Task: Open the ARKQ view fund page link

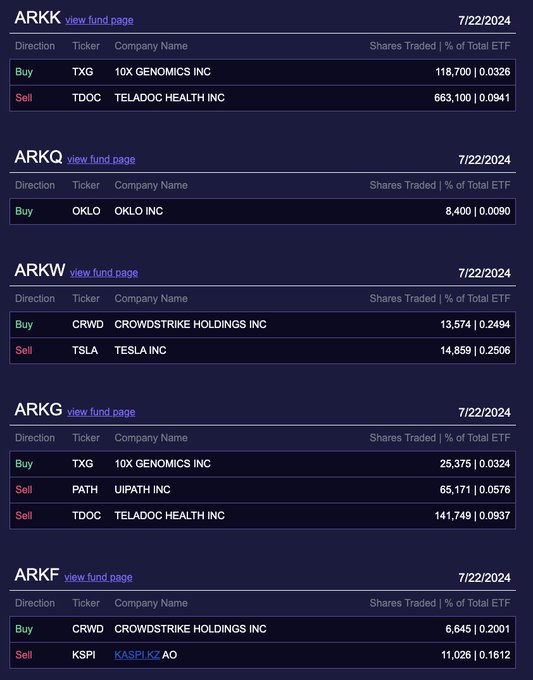Action: pyautogui.click(x=101, y=159)
